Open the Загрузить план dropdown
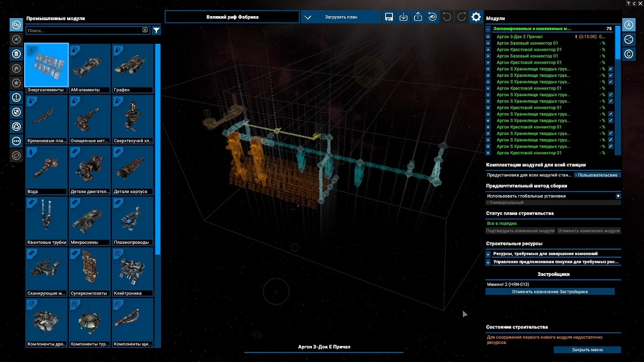The height and width of the screenshot is (362, 644). (341, 17)
